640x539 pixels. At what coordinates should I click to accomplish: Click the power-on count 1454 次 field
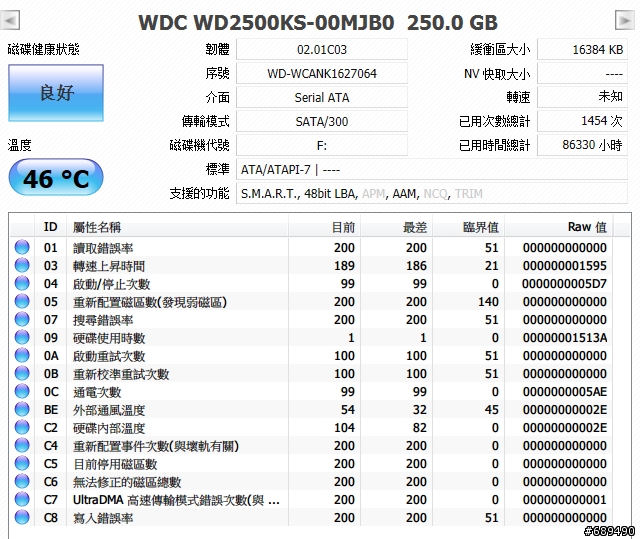pos(582,121)
